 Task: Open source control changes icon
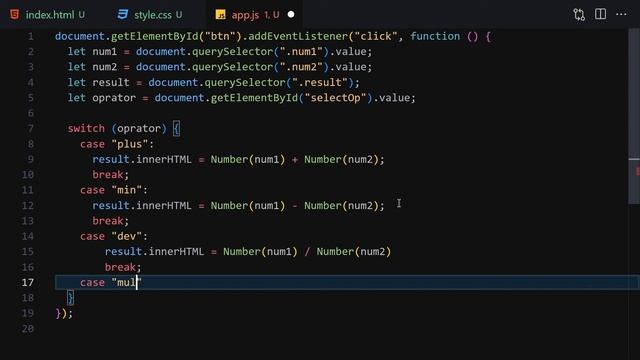(x=579, y=15)
